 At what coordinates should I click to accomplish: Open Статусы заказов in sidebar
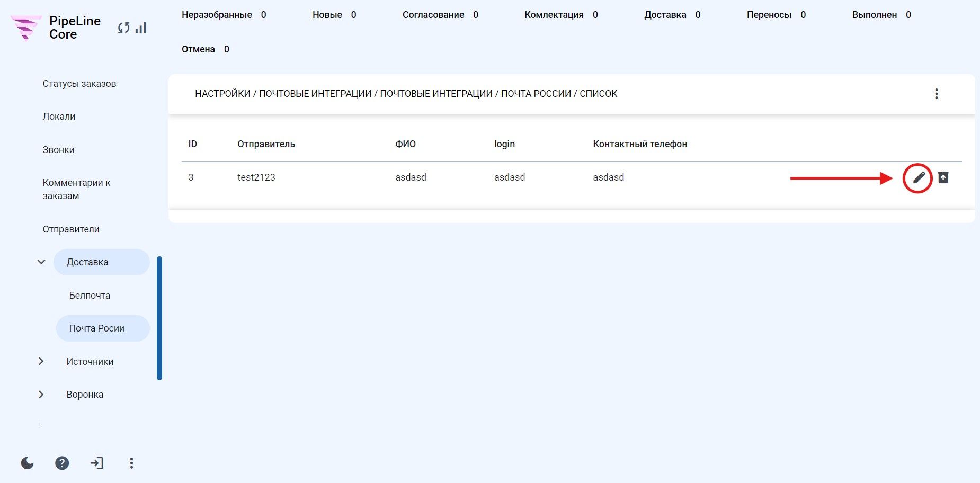(79, 84)
